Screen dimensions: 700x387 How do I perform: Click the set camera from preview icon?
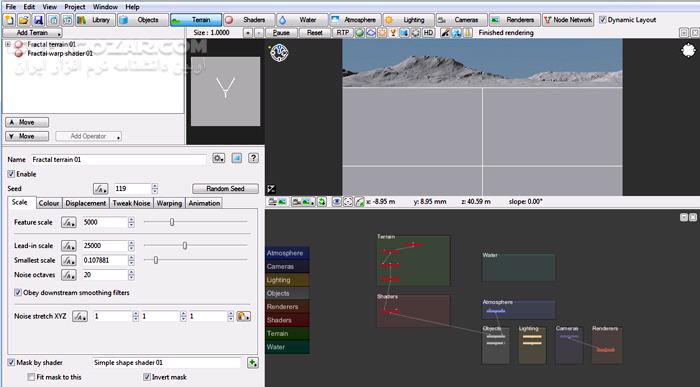(277, 202)
